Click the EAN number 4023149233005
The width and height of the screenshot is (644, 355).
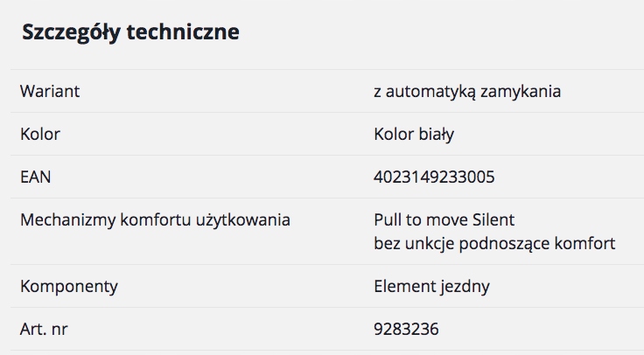(x=434, y=177)
